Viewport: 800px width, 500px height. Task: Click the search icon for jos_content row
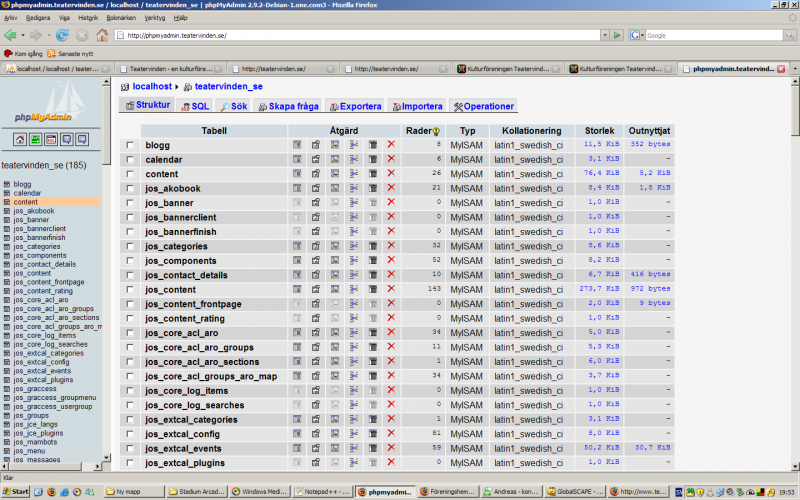click(x=334, y=289)
